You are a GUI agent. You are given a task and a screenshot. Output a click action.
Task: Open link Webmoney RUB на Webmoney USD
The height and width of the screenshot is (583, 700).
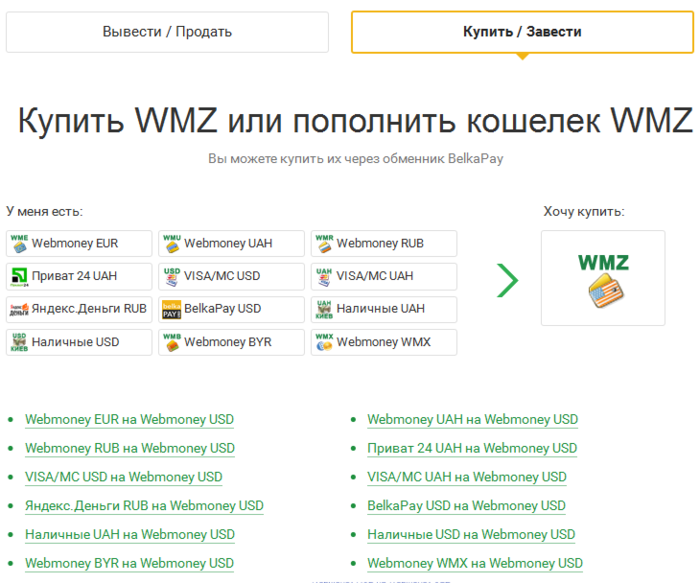pyautogui.click(x=130, y=448)
